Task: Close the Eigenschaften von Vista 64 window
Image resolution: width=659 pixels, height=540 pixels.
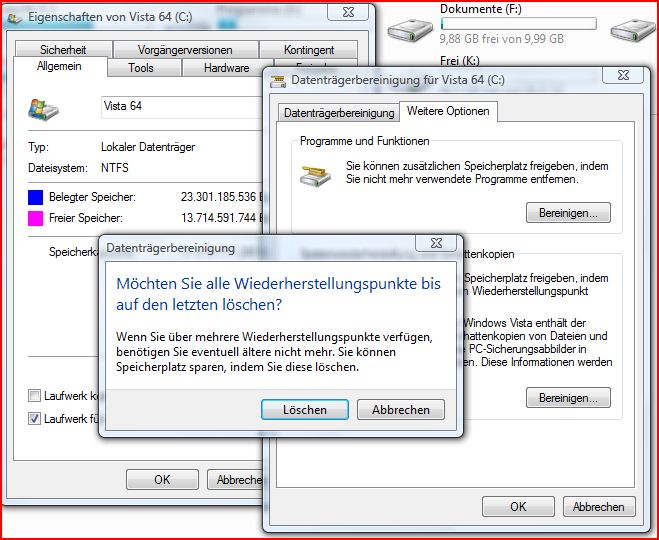Action: 348,12
